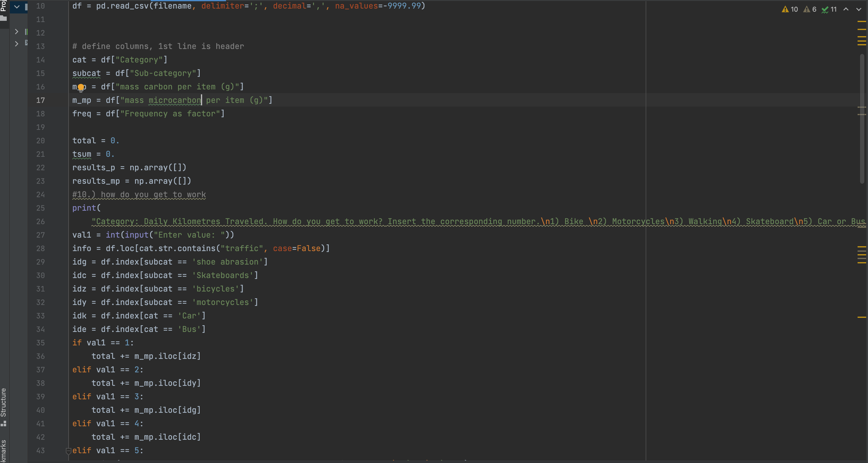Click the yellow lightbulb intention icon
Image resolution: width=868 pixels, height=463 pixels.
pos(81,88)
